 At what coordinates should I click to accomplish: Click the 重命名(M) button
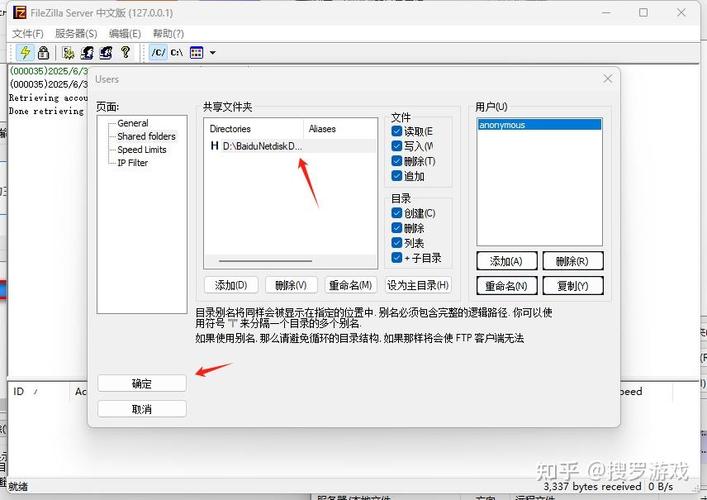[x=350, y=285]
